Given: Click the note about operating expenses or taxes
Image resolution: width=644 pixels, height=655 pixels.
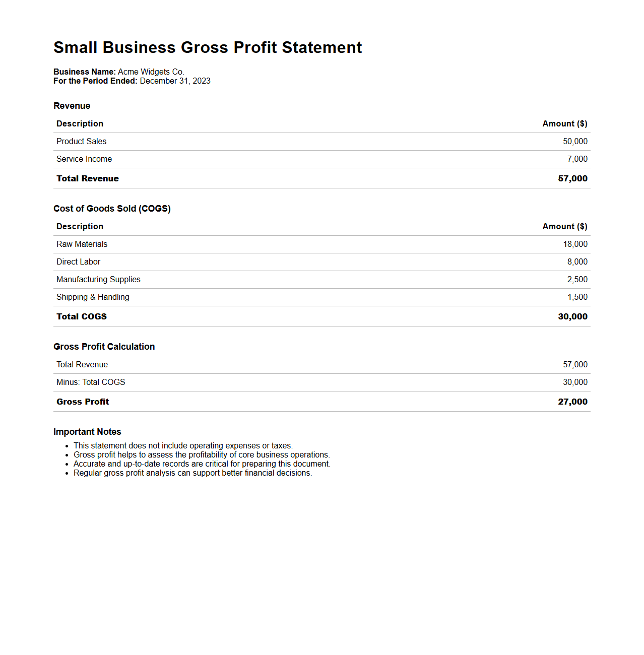Looking at the screenshot, I should click(x=183, y=446).
